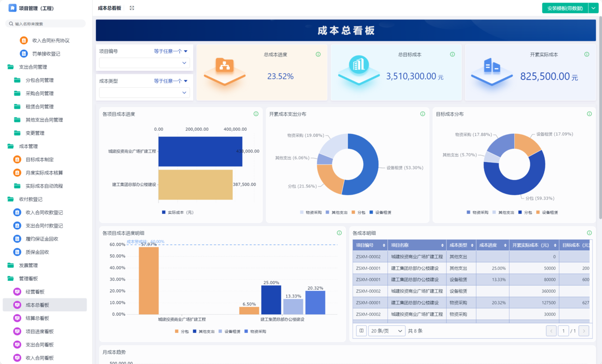Screen dimensions: 602x364
Task: Open the 等于任意一个 condition for 项目编号
Action: click(171, 51)
